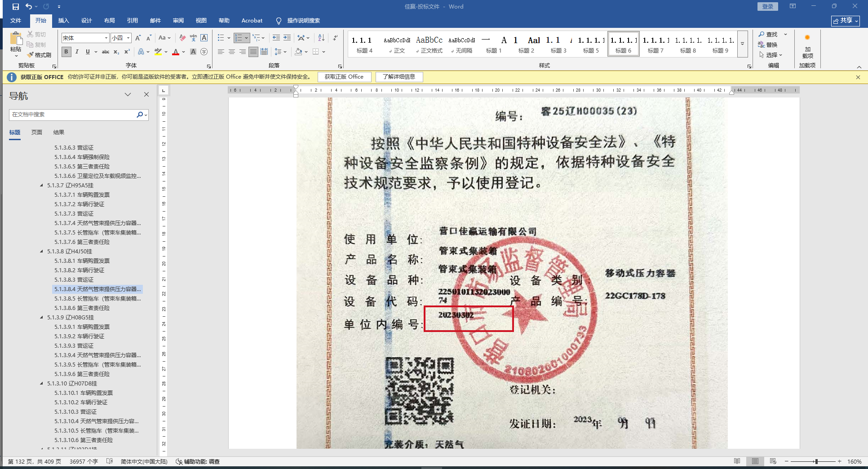Open the Select dropdown in editing group

pyautogui.click(x=771, y=55)
